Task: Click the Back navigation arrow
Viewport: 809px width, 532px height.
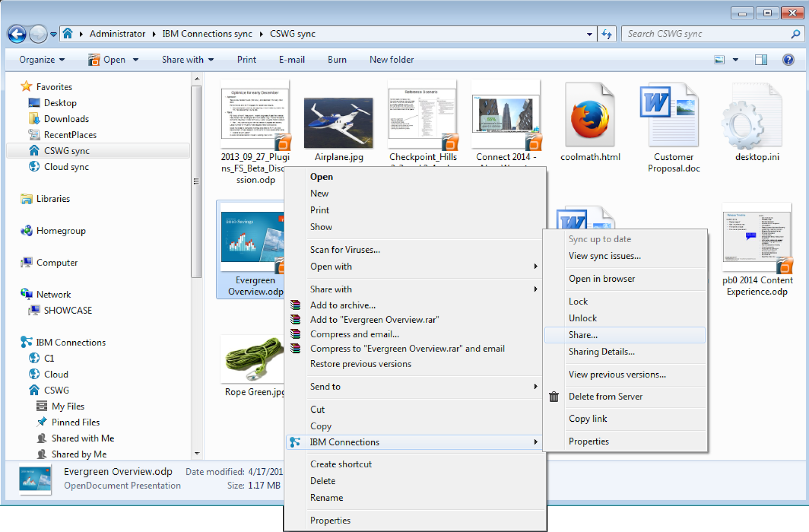Action: (17, 34)
